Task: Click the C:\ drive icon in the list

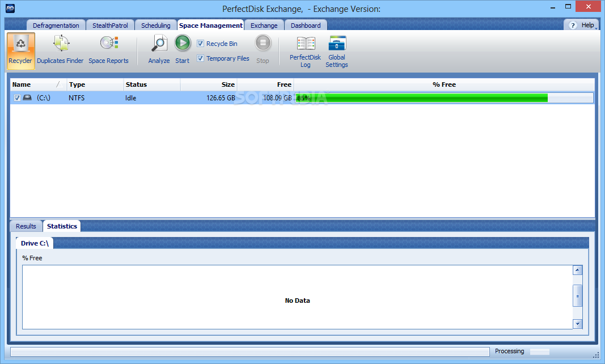Action: [27, 98]
